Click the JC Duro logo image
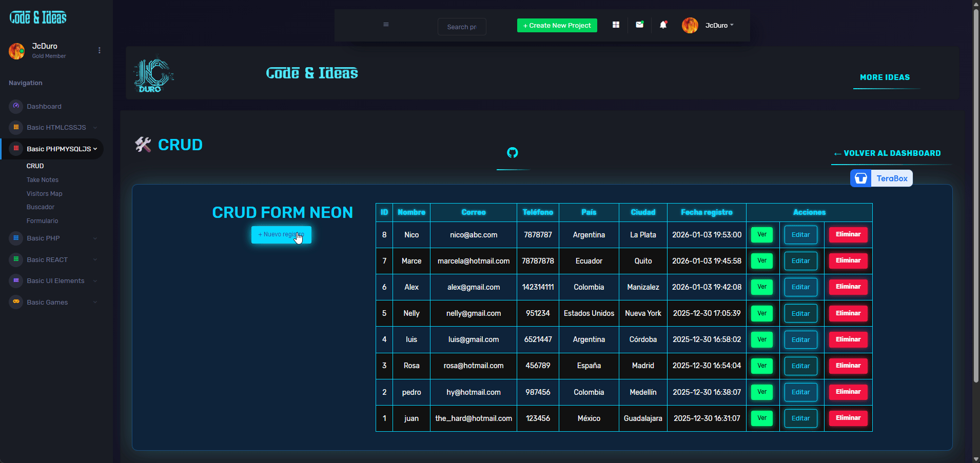 coord(153,75)
